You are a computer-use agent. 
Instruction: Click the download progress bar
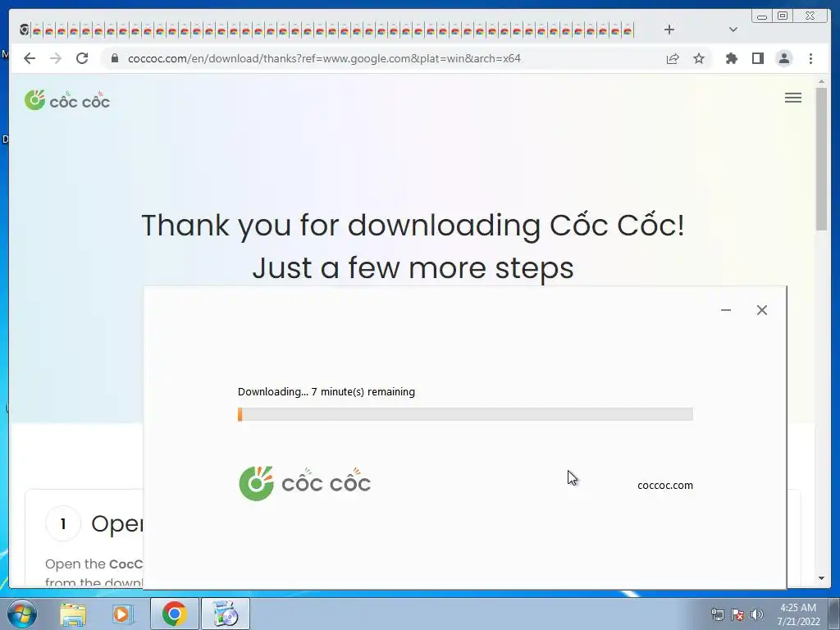(x=465, y=414)
